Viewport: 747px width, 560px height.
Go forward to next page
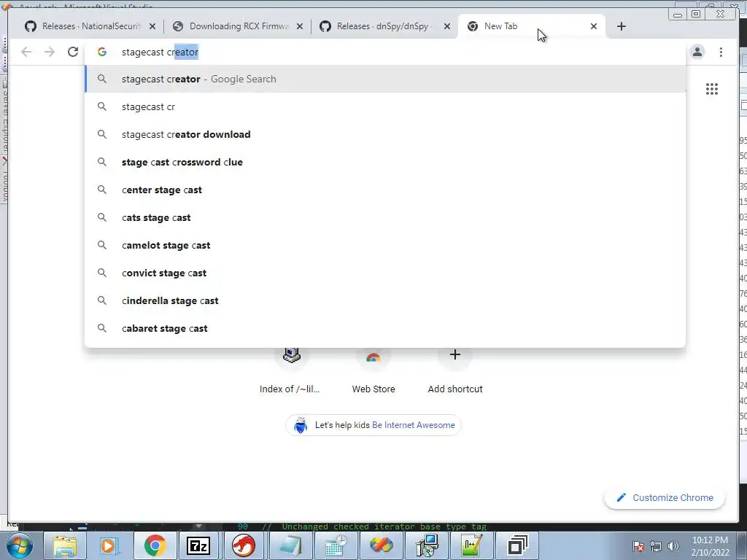tap(50, 52)
